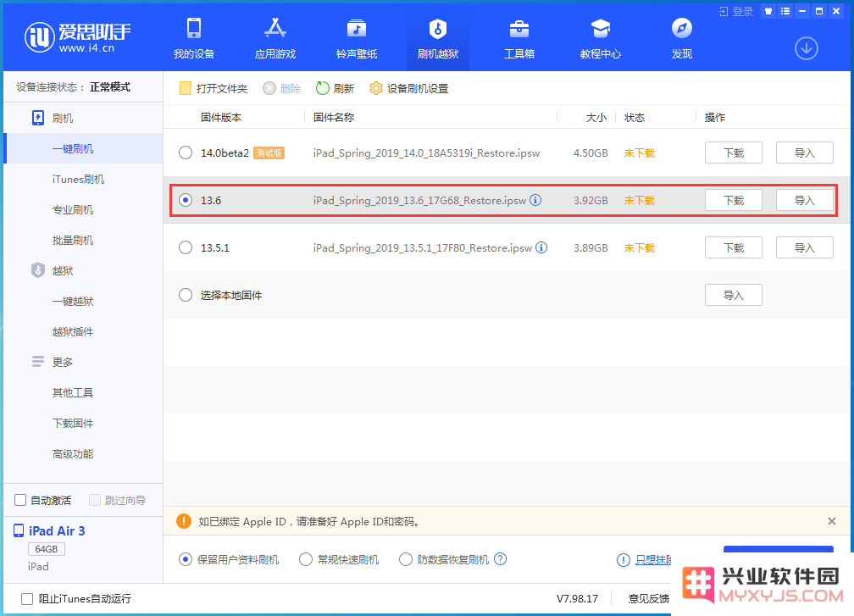The image size is (854, 616).
Task: Click 导入 button for 选择本地固件
Action: pos(733,295)
